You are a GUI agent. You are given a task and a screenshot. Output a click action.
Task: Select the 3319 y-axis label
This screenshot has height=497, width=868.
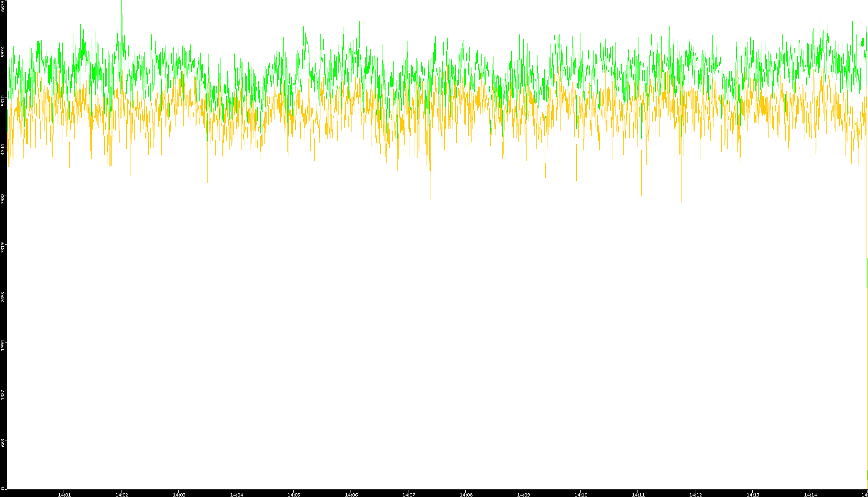coord(3,248)
